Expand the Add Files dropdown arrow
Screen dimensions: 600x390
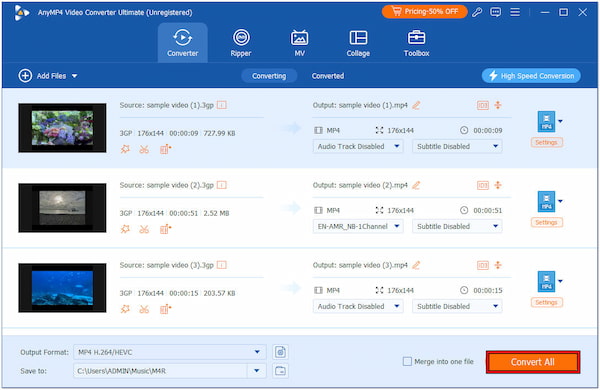pos(75,76)
